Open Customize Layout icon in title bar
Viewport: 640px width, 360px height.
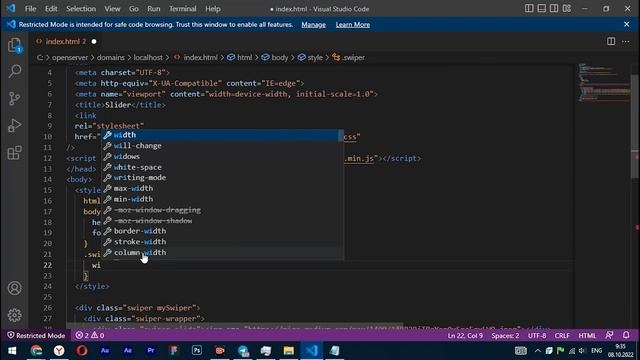[567, 9]
